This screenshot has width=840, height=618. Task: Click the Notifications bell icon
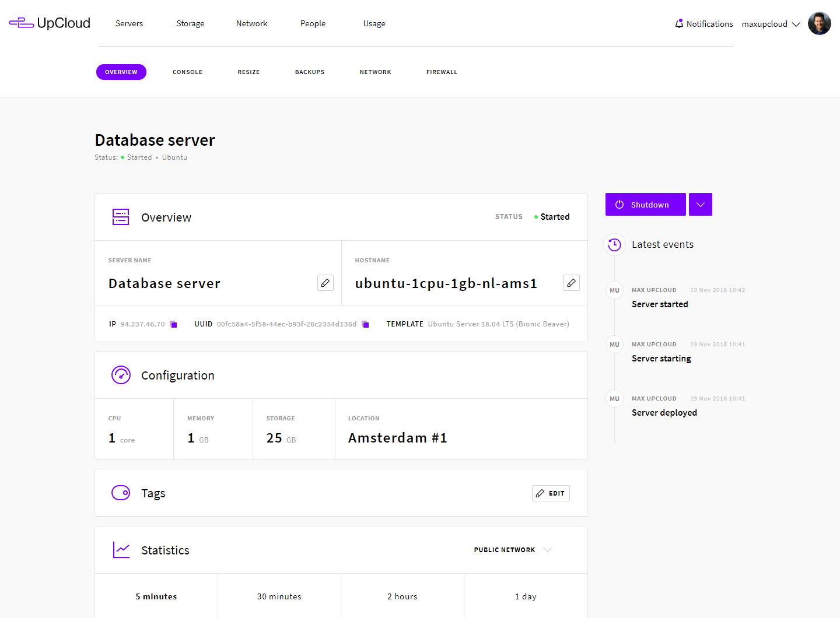click(x=679, y=24)
